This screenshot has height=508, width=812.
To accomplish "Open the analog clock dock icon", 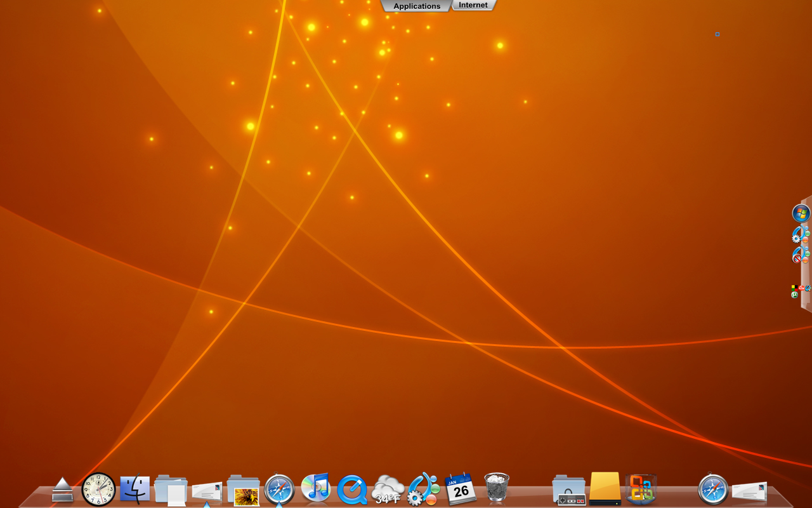I will click(x=99, y=490).
